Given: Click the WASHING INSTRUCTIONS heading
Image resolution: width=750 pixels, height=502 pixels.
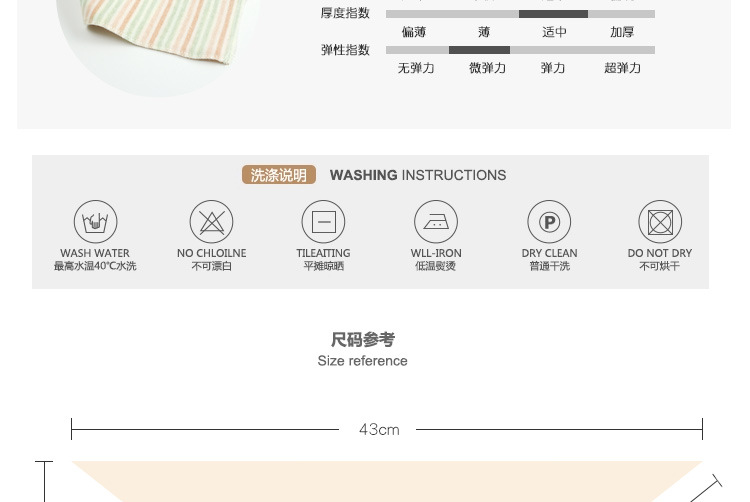Looking at the screenshot, I should click(418, 175).
